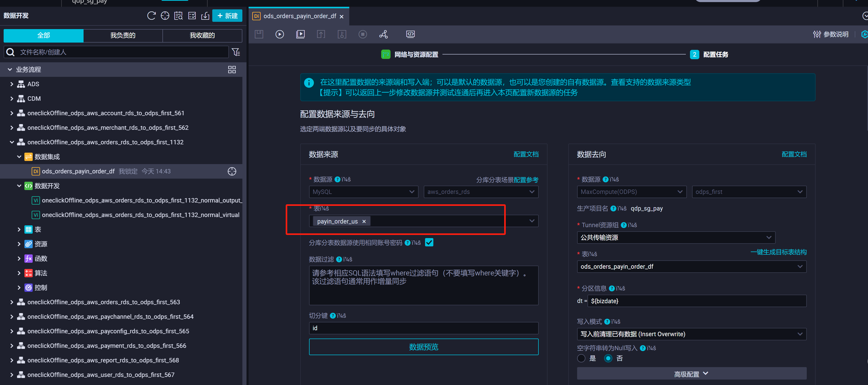Open the lineage graph icon in toolbar
Screen dimensions: 868x385
[x=384, y=34]
